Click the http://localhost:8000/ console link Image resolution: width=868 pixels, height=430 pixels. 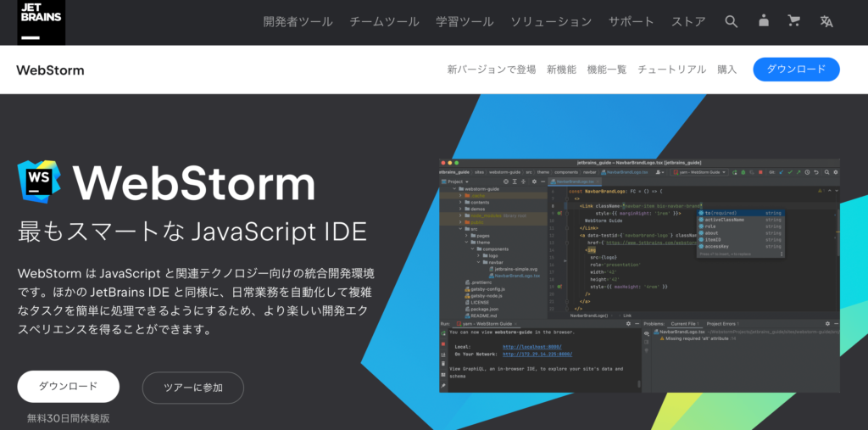point(532,347)
